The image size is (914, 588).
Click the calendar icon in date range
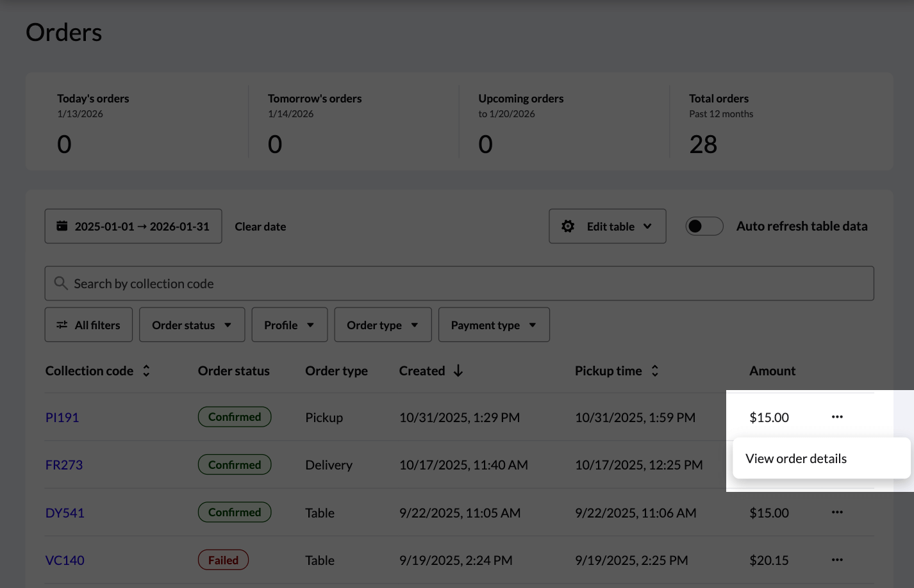[62, 226]
